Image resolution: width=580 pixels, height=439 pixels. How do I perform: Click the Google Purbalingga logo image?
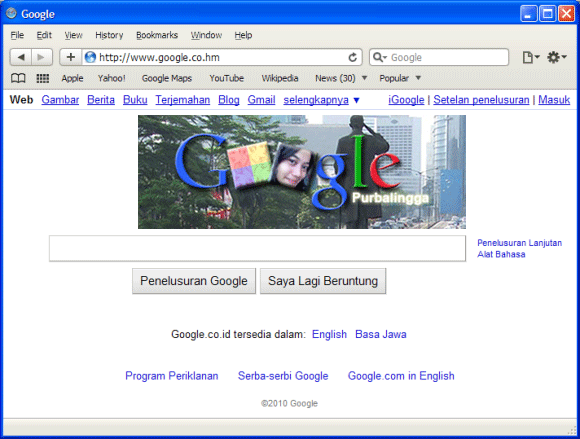coord(302,172)
